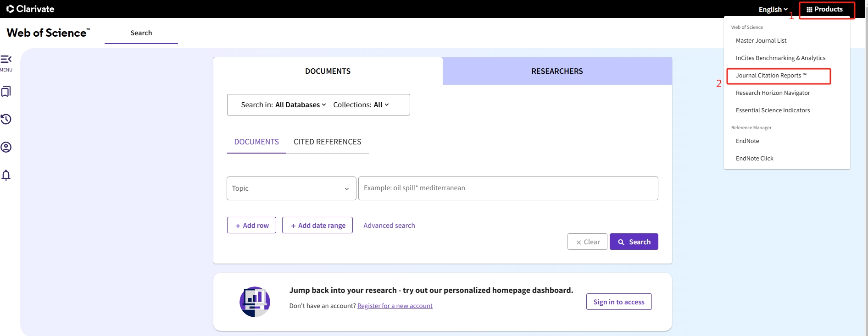Click the Web of Science logo
Image resolution: width=868 pixels, height=336 pixels.
[x=48, y=33]
